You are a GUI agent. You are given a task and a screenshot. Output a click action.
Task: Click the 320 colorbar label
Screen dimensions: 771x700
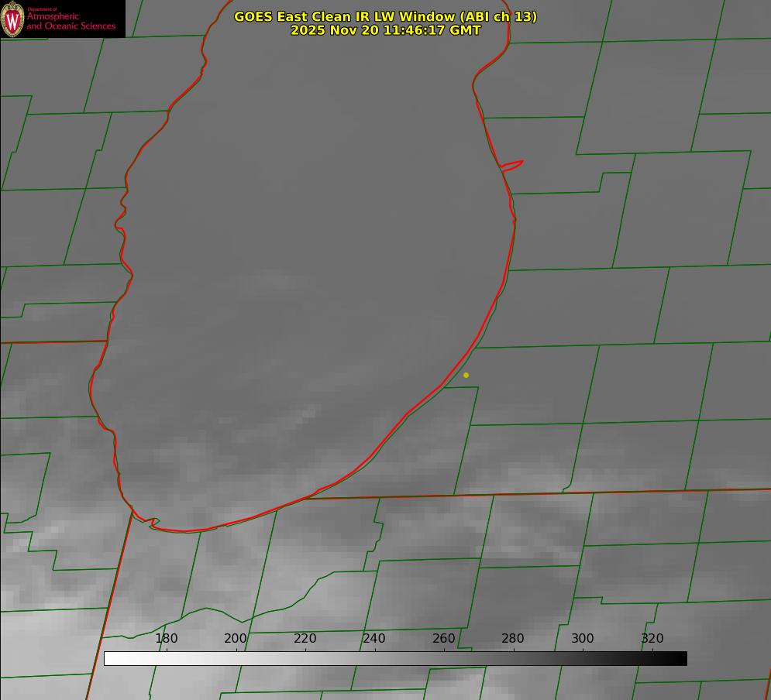[652, 638]
